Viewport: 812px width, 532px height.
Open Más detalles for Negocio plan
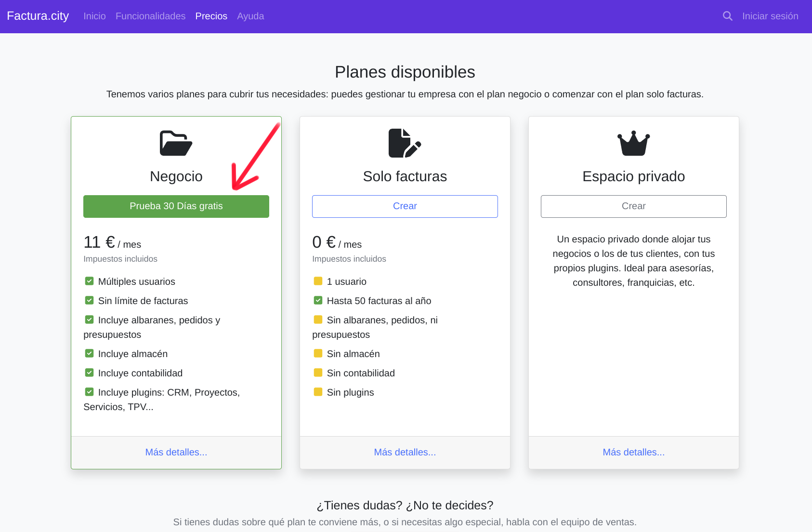pyautogui.click(x=176, y=452)
